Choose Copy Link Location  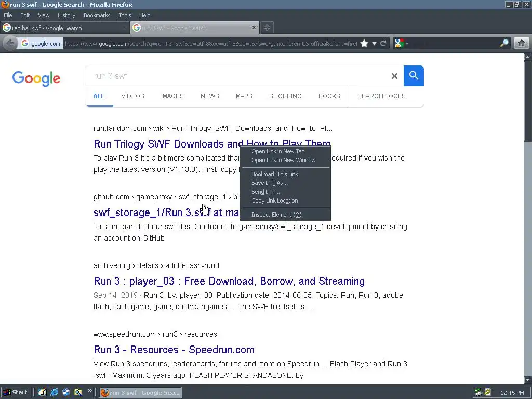(x=286, y=201)
